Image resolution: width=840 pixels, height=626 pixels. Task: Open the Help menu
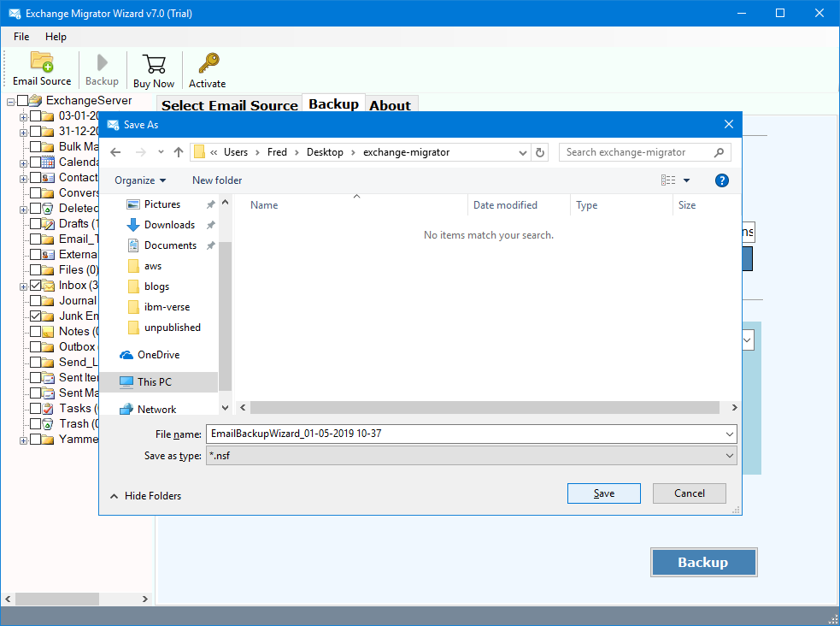pyautogui.click(x=56, y=37)
